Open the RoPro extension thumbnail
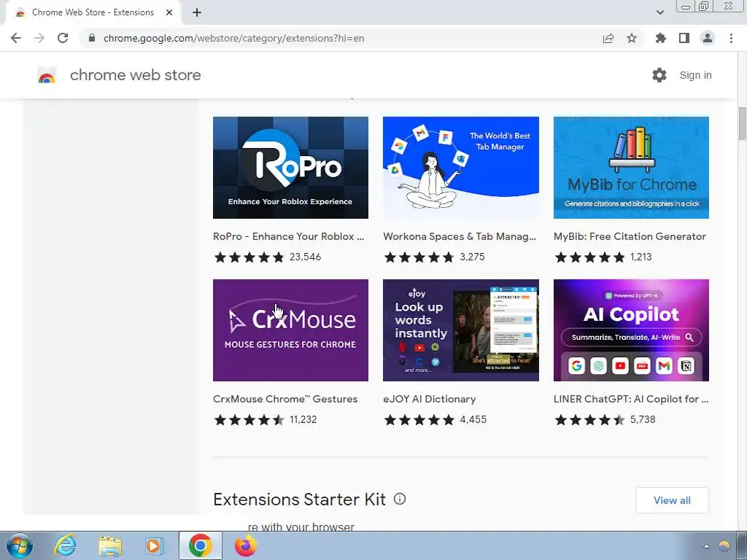747x560 pixels. click(x=290, y=168)
